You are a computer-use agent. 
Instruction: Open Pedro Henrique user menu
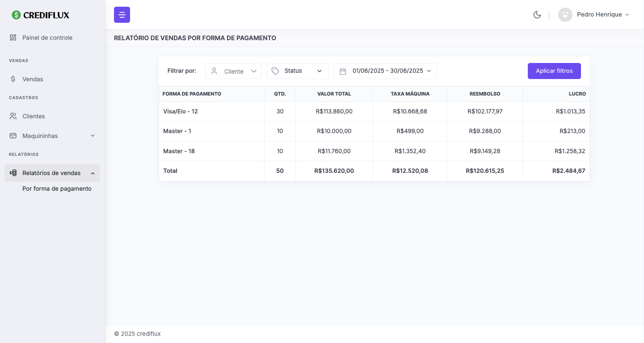point(602,15)
